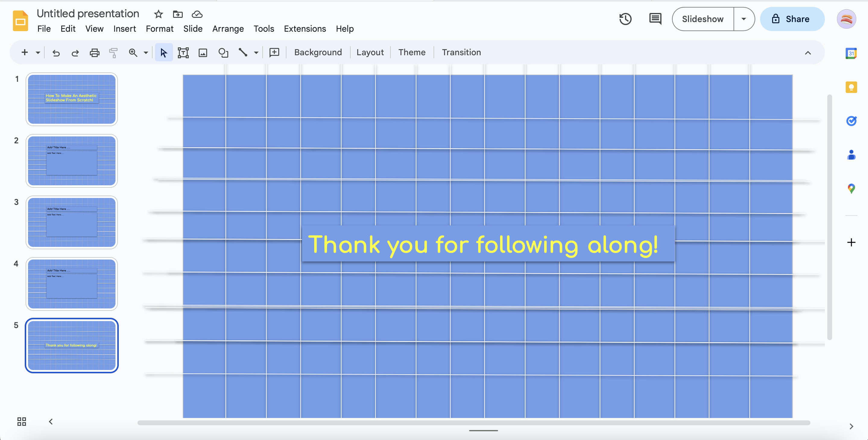The height and width of the screenshot is (440, 868).
Task: Switch to grid view of slides
Action: (x=22, y=422)
